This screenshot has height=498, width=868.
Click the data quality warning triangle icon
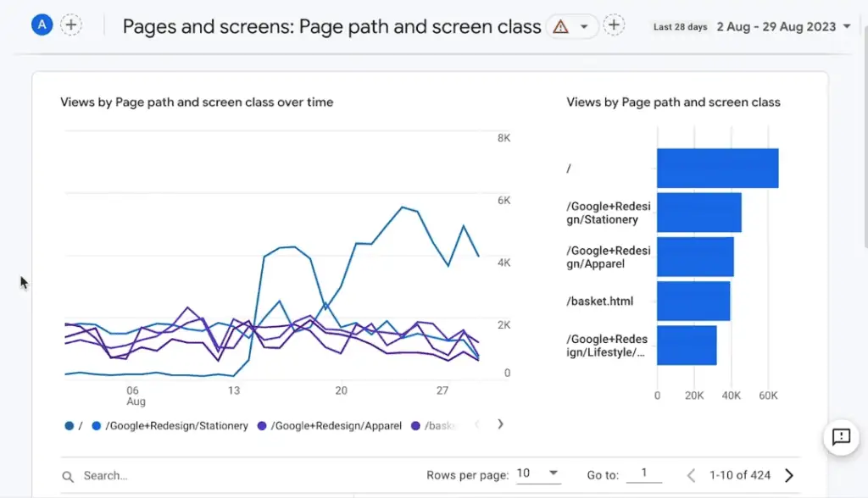[560, 26]
